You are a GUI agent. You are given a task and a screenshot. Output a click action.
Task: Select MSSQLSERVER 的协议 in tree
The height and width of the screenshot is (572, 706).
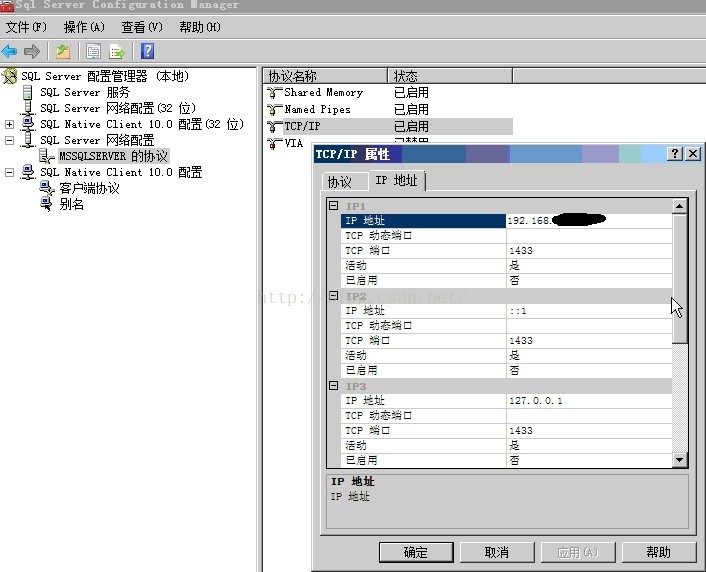click(113, 156)
